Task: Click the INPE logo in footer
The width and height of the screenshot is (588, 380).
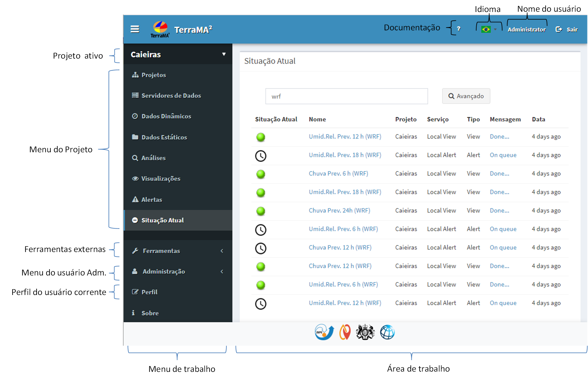Action: 324,332
